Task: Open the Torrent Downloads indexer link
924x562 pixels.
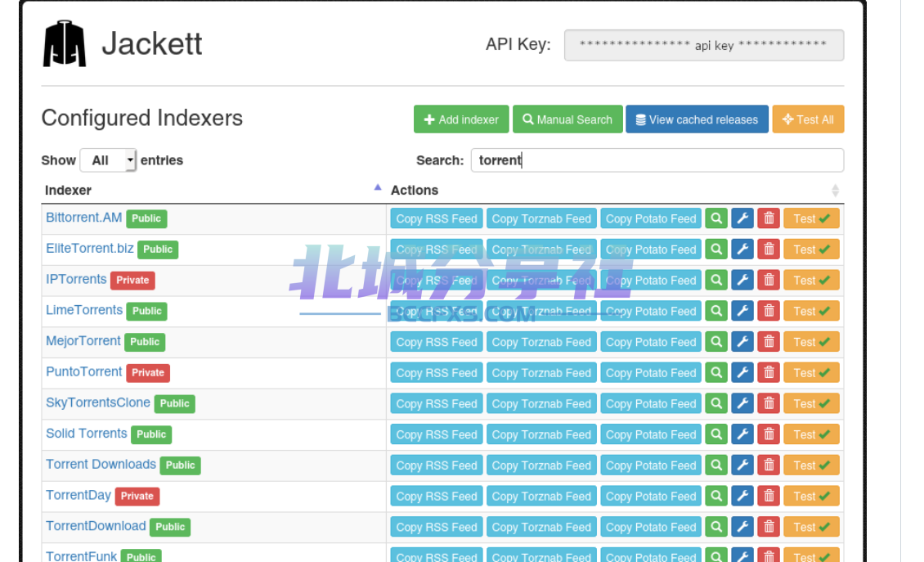Action: point(101,464)
